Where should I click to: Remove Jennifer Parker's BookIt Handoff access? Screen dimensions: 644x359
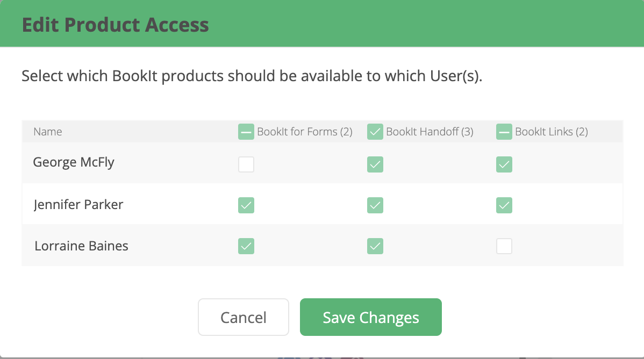[375, 205]
